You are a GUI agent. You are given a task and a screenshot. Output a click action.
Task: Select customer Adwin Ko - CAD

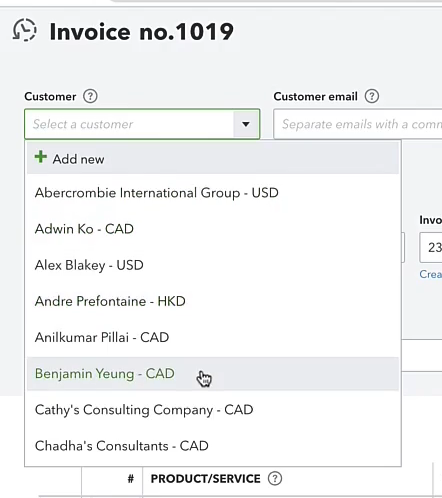213,229
